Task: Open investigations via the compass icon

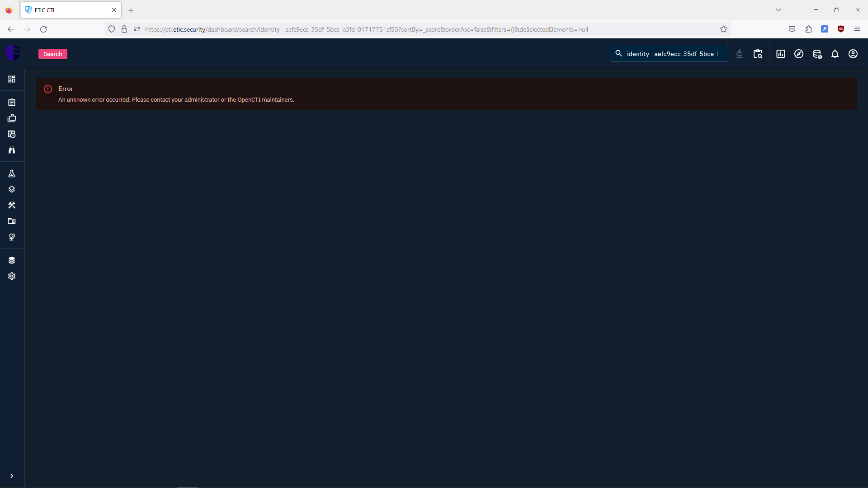Action: (x=799, y=54)
